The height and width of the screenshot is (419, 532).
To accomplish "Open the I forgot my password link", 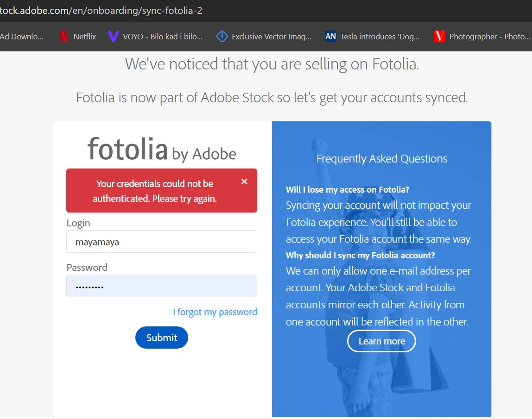I will click(215, 312).
